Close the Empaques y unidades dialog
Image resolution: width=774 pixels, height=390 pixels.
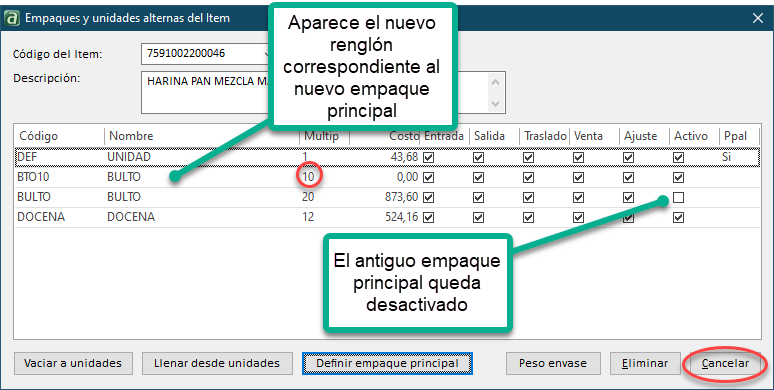(758, 18)
